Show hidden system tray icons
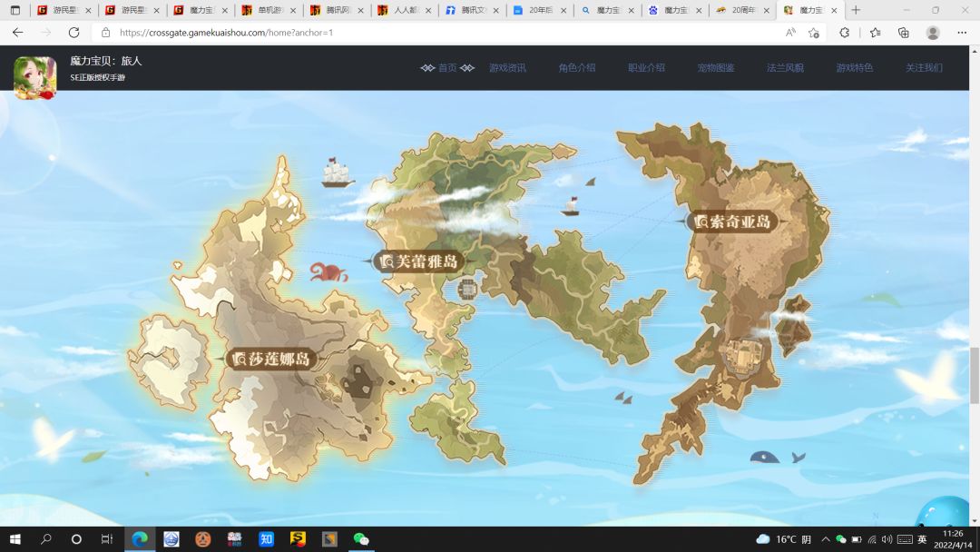The height and width of the screenshot is (552, 980). 825,539
